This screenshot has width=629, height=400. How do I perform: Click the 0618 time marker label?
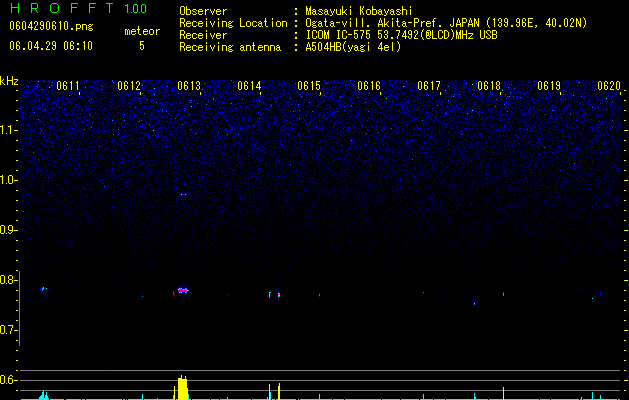pyautogui.click(x=489, y=86)
